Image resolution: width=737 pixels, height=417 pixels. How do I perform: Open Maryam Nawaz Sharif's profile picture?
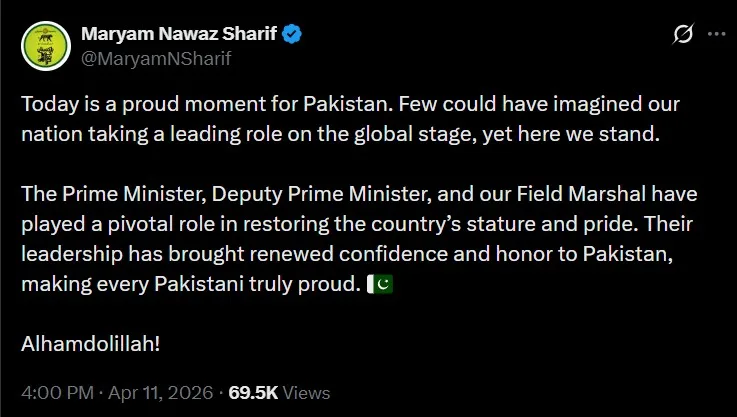click(43, 45)
